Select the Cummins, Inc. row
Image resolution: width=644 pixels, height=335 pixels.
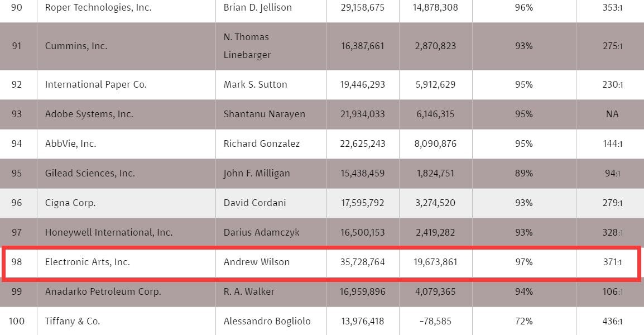pos(76,46)
